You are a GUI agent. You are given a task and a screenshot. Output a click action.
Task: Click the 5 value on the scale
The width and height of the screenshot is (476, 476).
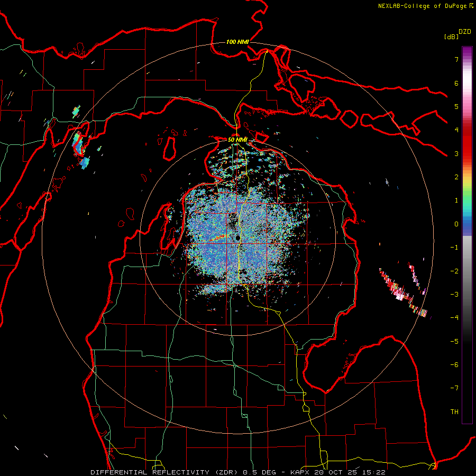coord(456,106)
